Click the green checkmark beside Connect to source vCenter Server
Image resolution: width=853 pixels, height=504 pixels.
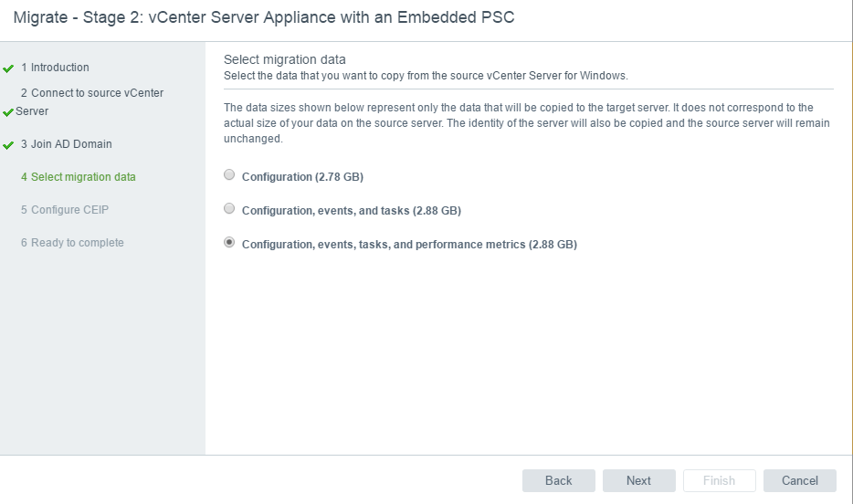pos(9,112)
